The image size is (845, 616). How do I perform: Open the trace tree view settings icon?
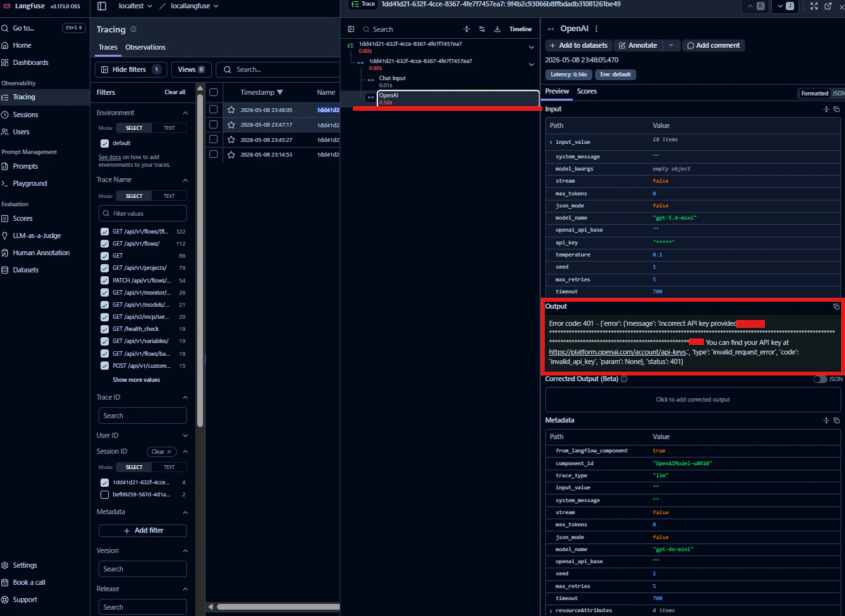coord(482,29)
